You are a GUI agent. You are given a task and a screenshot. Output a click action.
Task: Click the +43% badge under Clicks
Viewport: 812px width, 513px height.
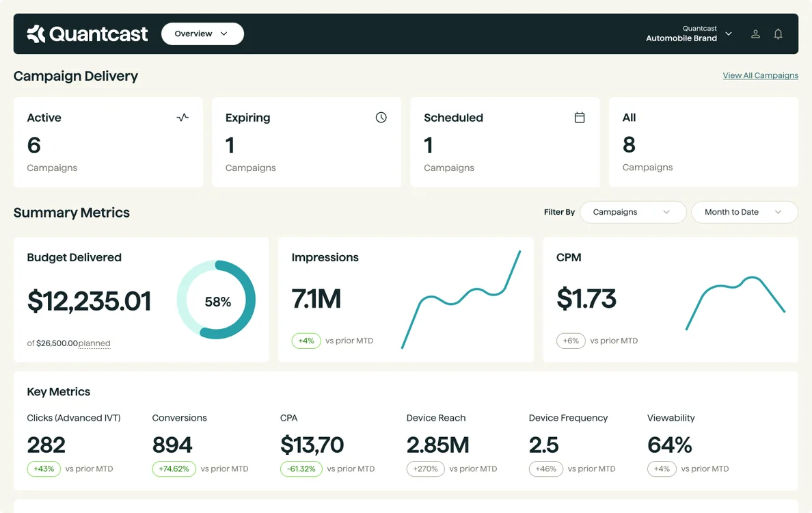tap(44, 469)
